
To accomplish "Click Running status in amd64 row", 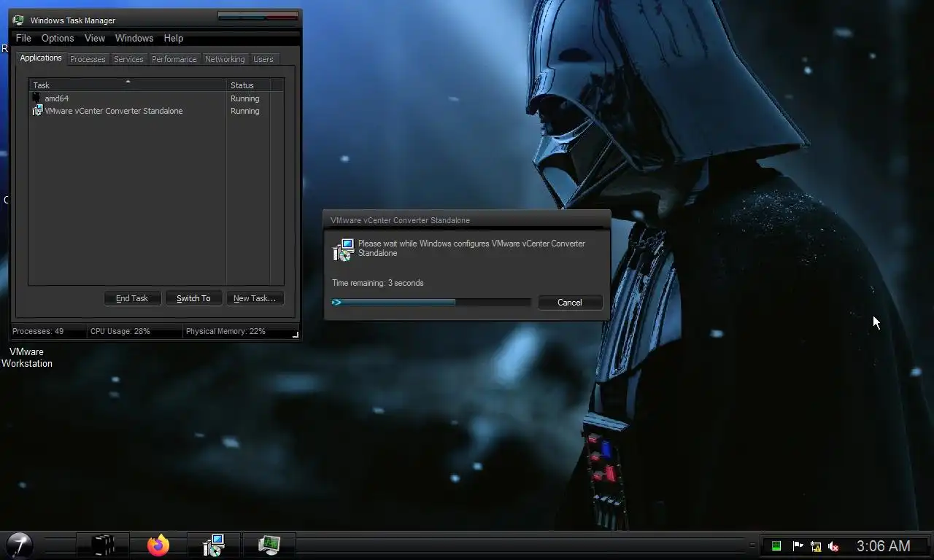I will (244, 98).
